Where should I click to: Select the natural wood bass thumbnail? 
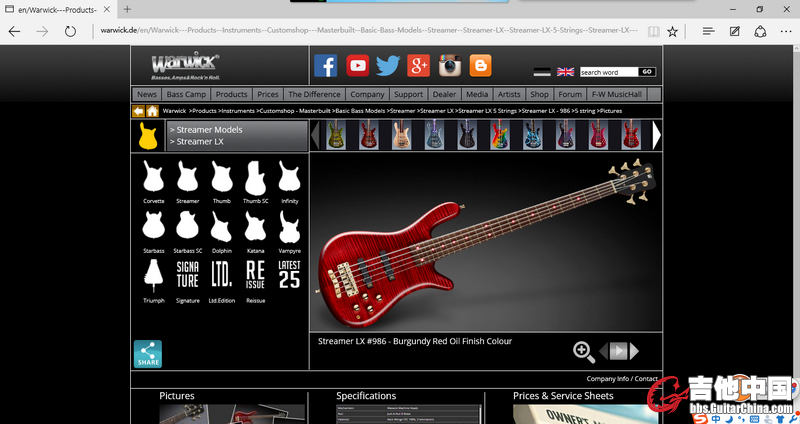coord(401,135)
